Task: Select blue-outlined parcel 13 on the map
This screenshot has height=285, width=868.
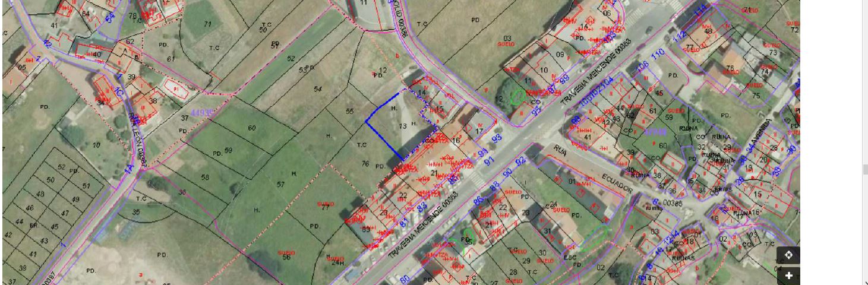Action: (403, 125)
